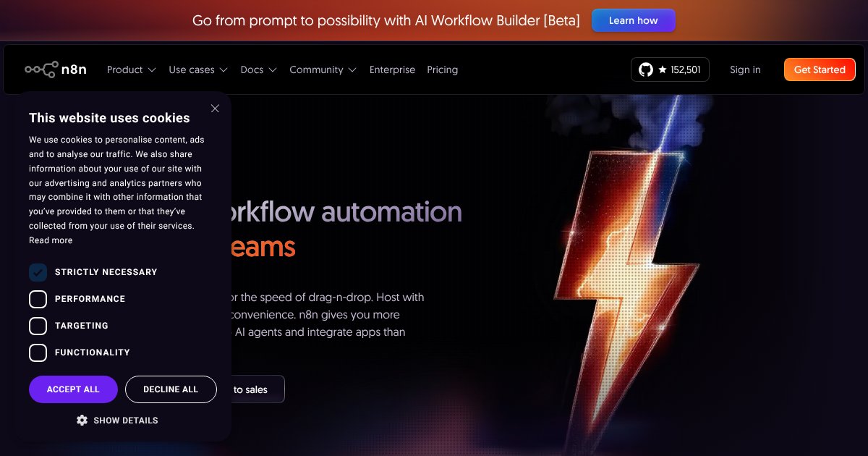
Task: Click the n8n logo icon
Action: [41, 69]
